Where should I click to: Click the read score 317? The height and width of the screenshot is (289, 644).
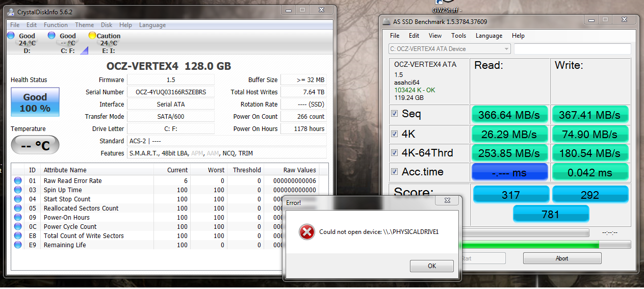click(511, 194)
